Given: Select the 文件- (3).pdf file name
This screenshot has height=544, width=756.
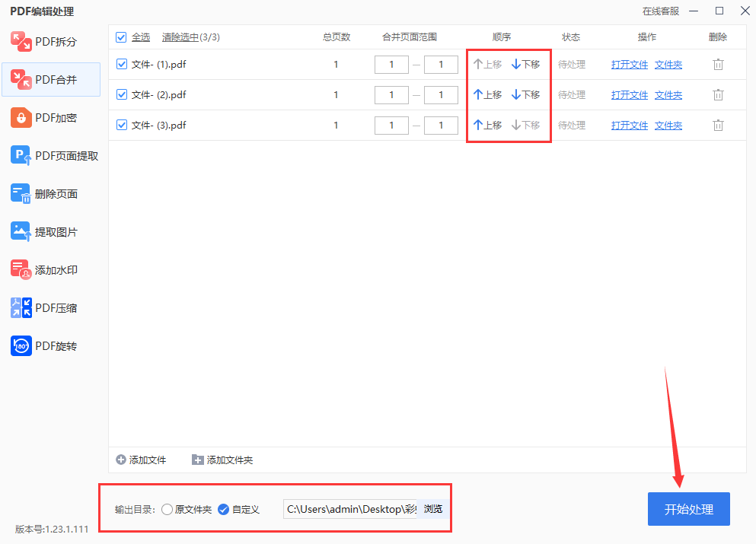Looking at the screenshot, I should point(158,125).
